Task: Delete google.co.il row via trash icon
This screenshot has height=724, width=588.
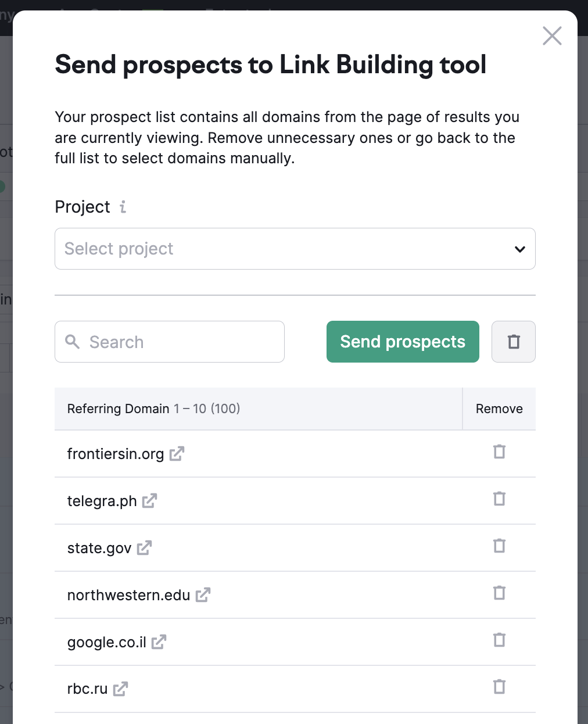Action: (499, 640)
